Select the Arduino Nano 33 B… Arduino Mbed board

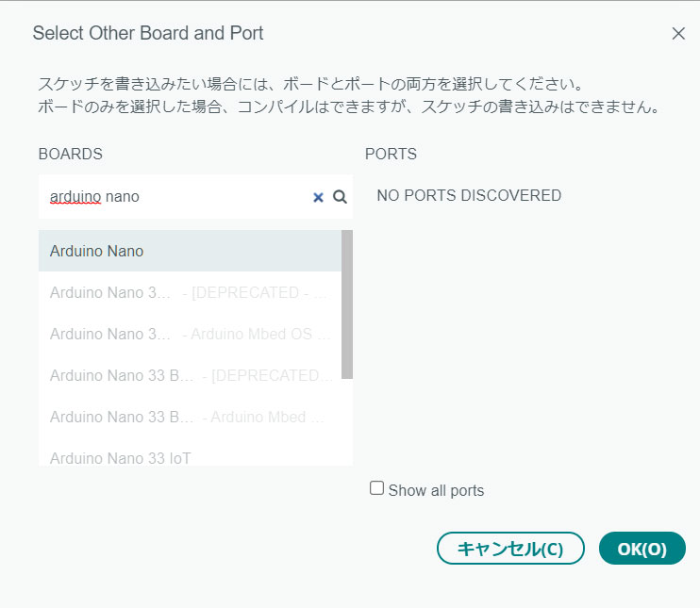[x=190, y=417]
